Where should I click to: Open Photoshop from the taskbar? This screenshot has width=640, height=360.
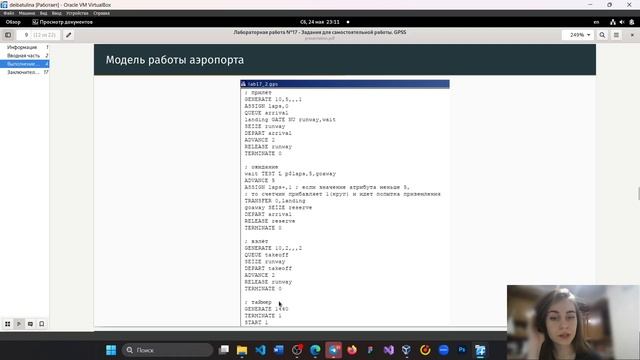click(462, 350)
